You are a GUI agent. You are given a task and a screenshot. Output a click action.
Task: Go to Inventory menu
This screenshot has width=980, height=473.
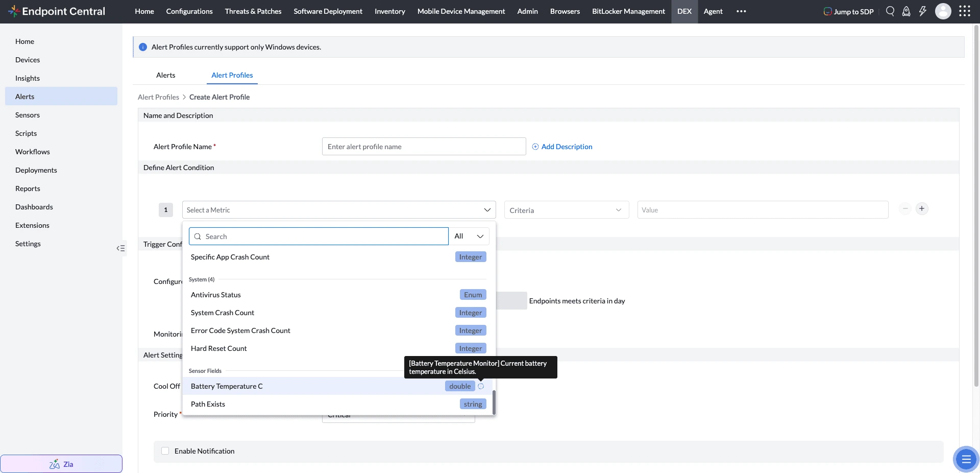[390, 11]
